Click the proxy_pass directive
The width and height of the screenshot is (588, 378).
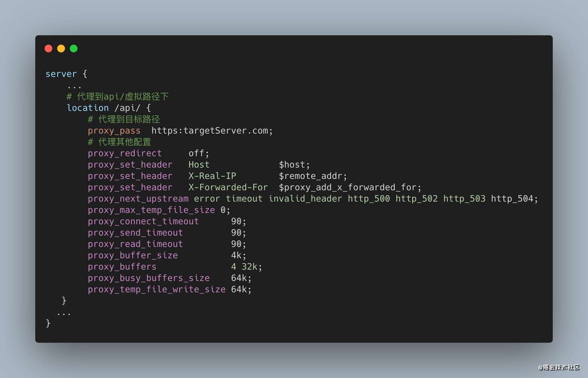pos(114,131)
